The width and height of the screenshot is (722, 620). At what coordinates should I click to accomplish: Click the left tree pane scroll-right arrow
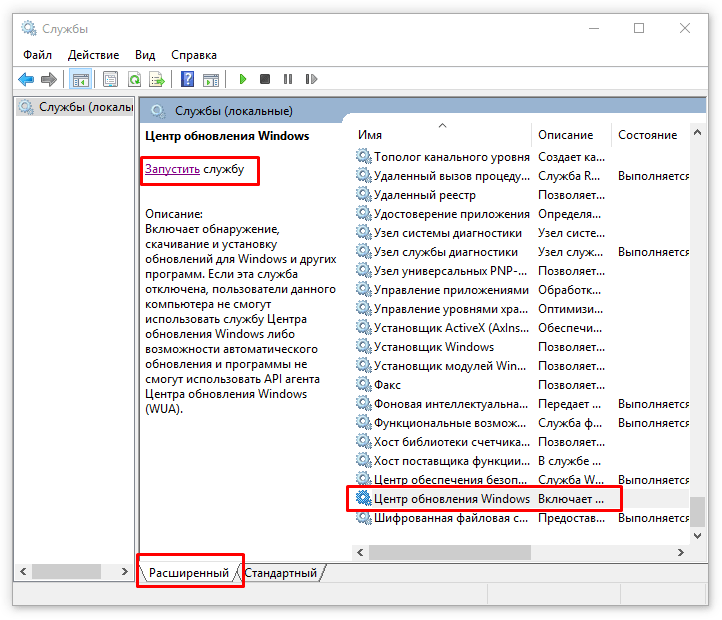pyautogui.click(x=124, y=572)
